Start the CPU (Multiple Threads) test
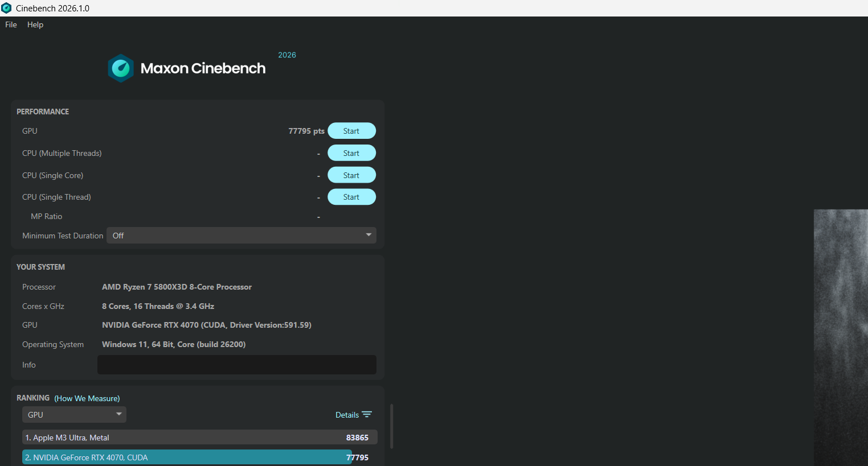 (351, 153)
